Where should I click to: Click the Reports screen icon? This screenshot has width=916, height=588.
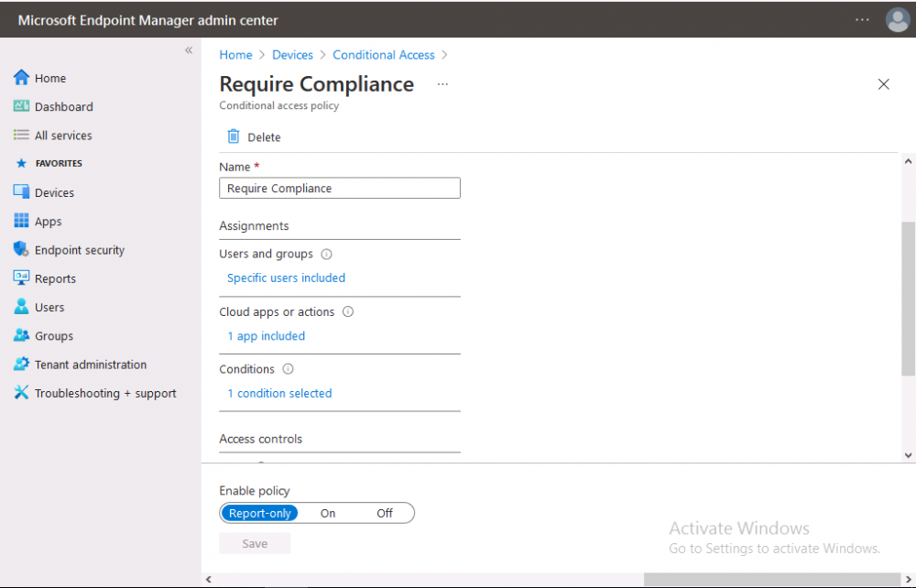pos(21,278)
